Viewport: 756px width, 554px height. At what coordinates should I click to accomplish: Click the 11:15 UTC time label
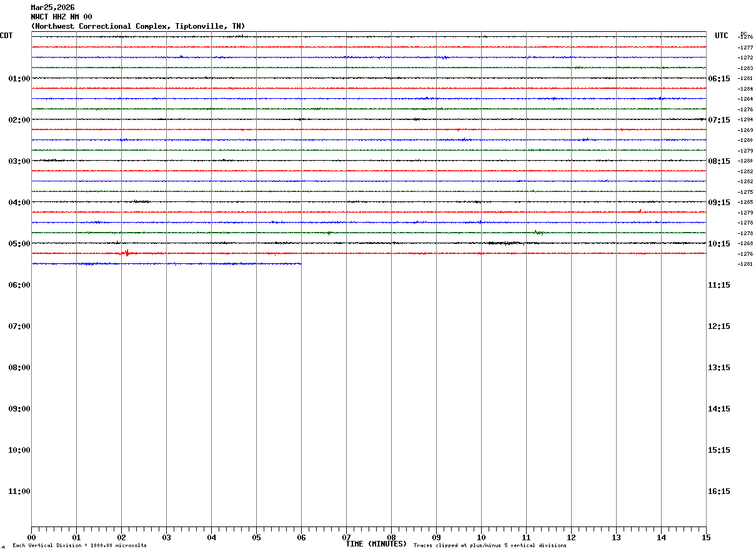tap(719, 285)
